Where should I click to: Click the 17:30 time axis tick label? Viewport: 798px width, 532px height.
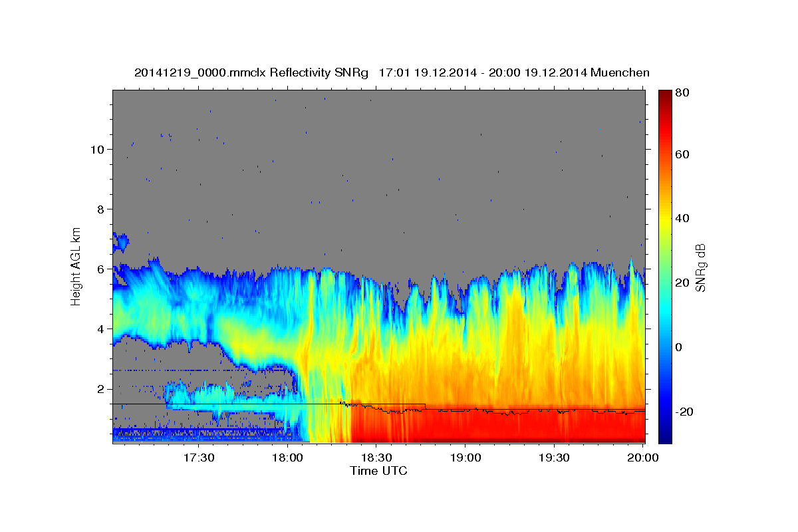point(198,458)
